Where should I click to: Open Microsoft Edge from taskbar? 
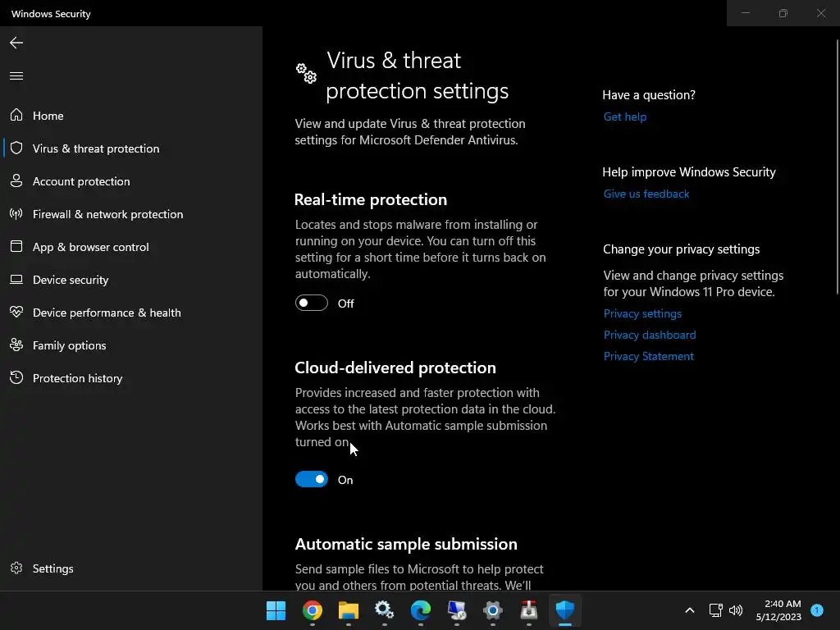pos(421,610)
